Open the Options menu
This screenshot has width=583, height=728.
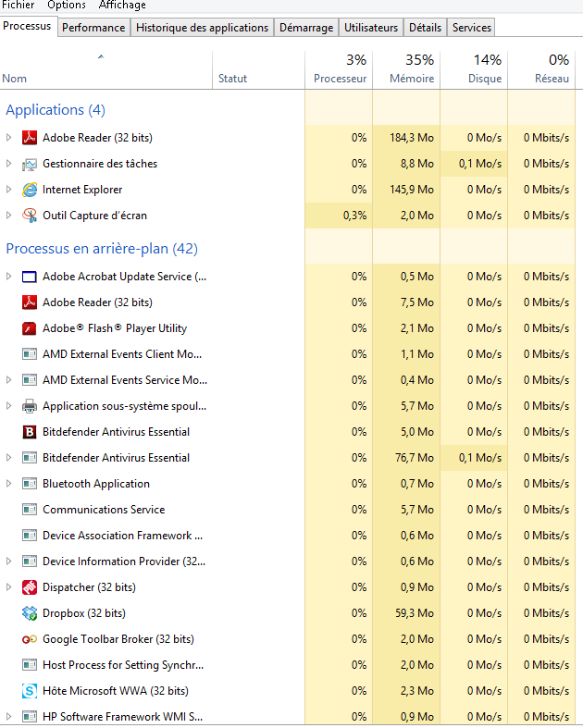tap(67, 6)
